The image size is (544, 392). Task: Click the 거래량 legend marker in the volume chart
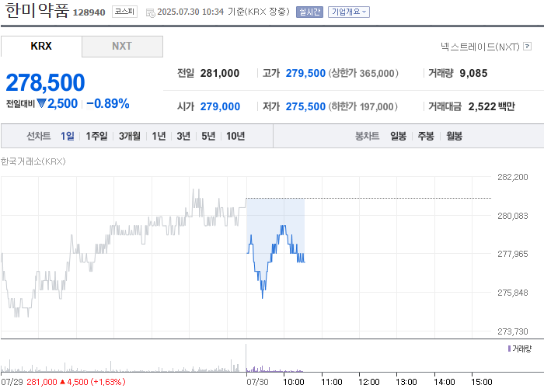click(x=509, y=349)
